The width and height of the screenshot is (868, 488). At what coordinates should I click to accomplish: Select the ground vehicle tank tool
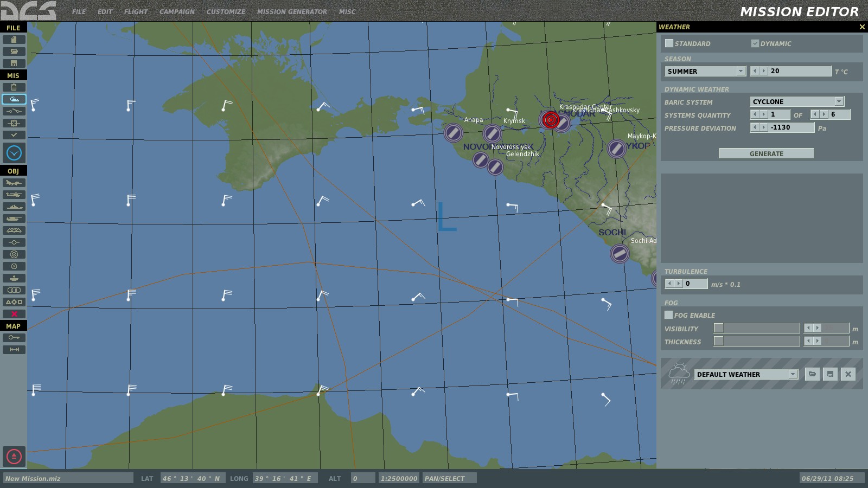pos(14,219)
